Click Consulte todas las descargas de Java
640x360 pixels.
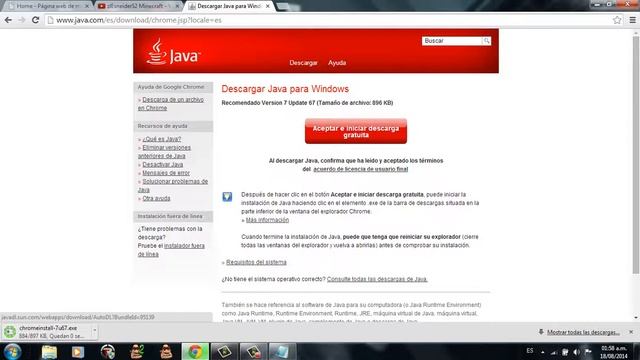[x=377, y=279]
